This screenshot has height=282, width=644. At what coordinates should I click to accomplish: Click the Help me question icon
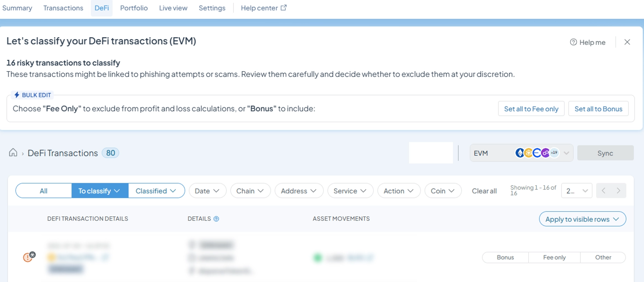(573, 42)
